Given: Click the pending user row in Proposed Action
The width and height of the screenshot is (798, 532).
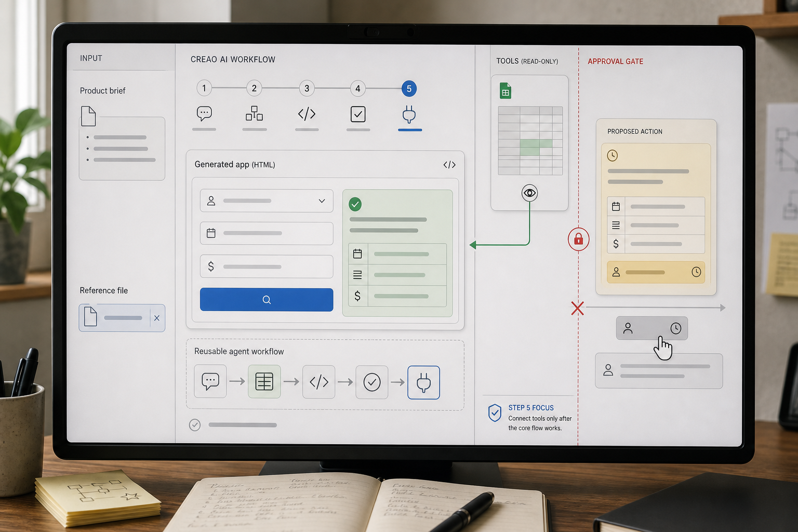Looking at the screenshot, I should 656,272.
